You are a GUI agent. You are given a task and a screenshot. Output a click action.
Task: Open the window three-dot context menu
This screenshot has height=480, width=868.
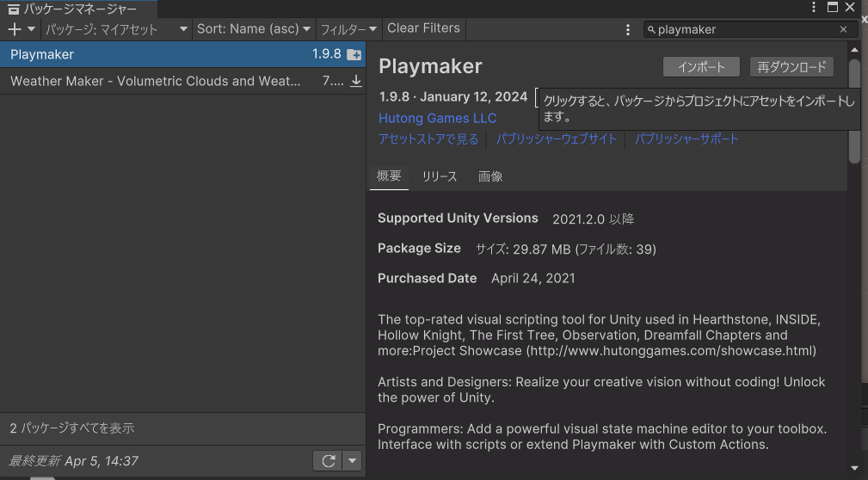[x=813, y=7]
